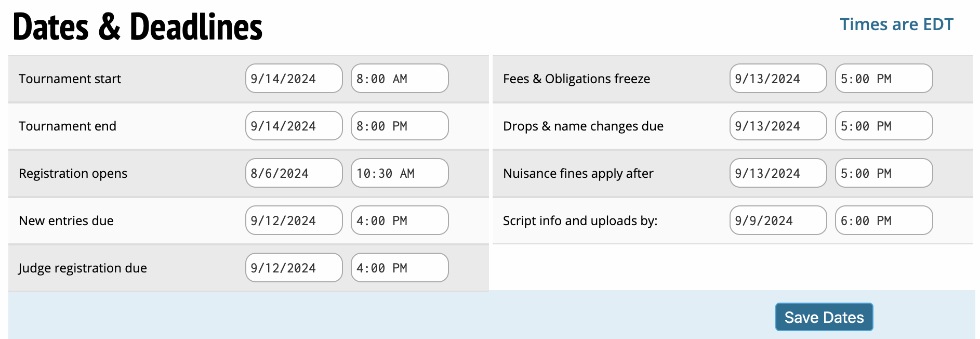Select Drops & name changes due time
Screen dimensions: 980x339
tap(883, 126)
